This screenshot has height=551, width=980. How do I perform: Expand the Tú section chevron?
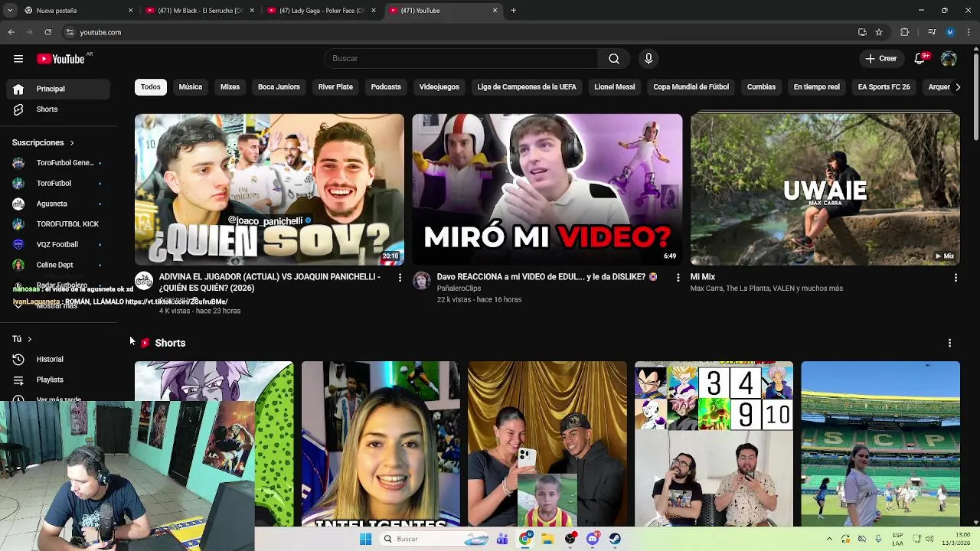pyautogui.click(x=29, y=339)
